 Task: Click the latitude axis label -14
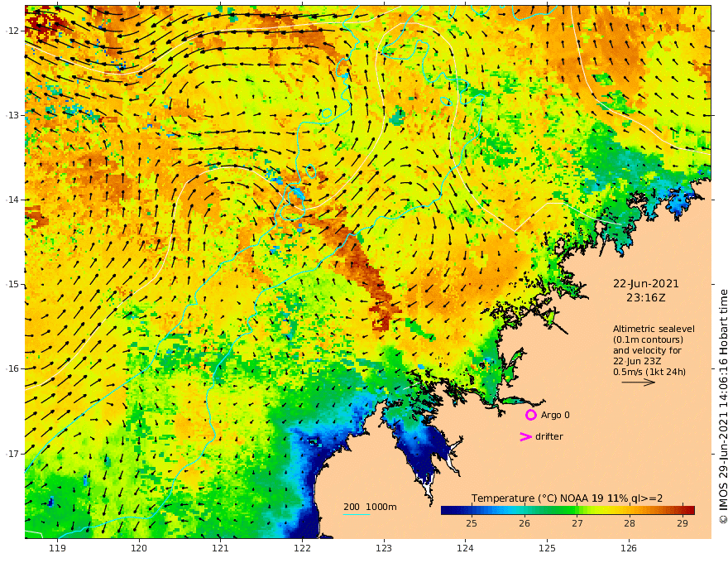click(x=12, y=200)
